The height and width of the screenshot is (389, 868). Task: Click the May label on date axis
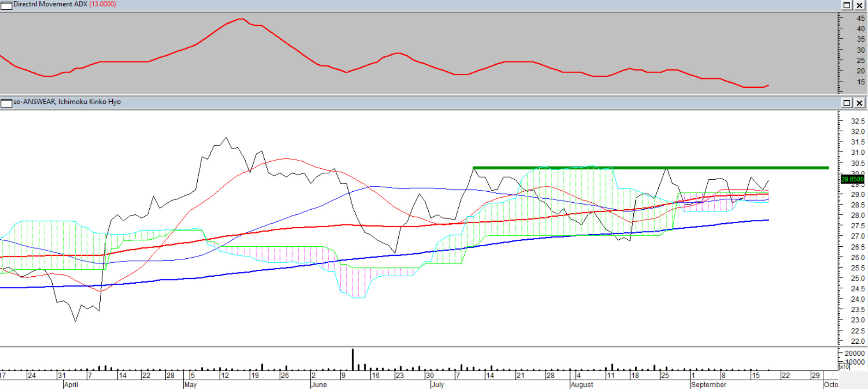[190, 384]
